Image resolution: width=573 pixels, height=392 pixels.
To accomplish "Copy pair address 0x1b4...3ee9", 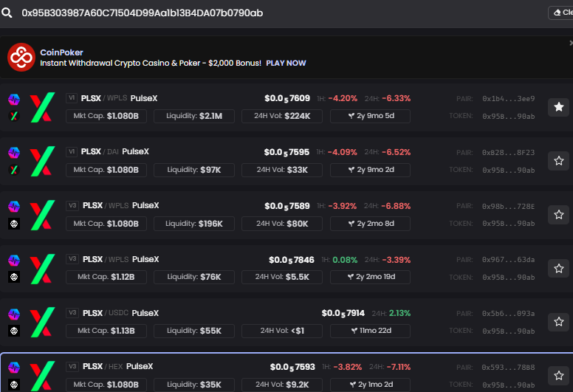I will point(508,99).
